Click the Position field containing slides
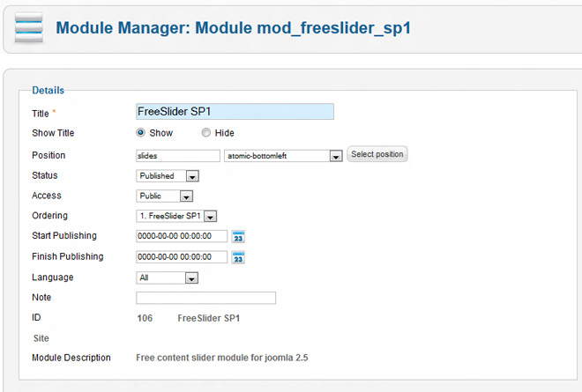Image resolution: width=582 pixels, height=392 pixels. point(177,156)
